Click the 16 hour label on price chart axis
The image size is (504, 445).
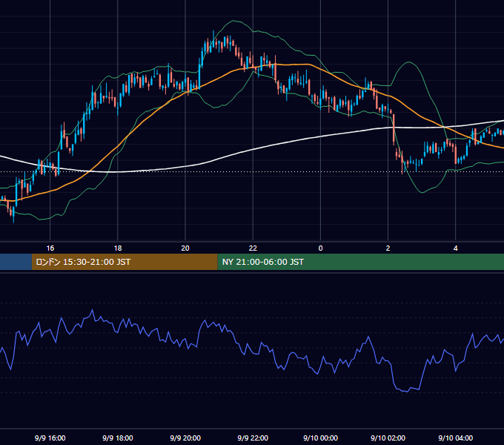pyautogui.click(x=50, y=248)
